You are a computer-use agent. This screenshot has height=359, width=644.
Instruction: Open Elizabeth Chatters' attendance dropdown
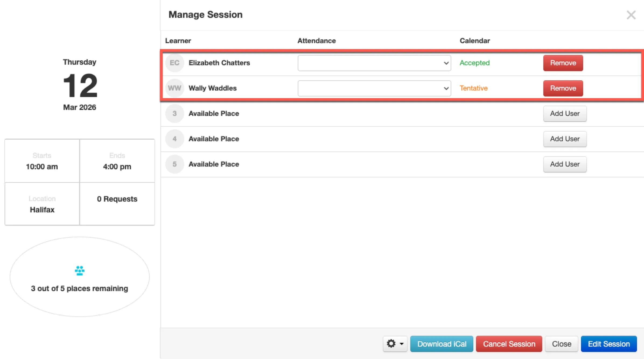[374, 63]
